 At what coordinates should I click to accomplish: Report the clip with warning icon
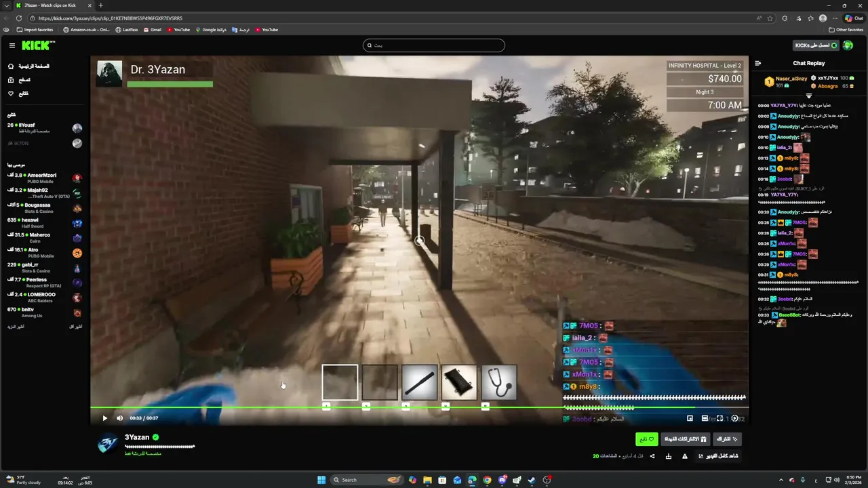684,456
